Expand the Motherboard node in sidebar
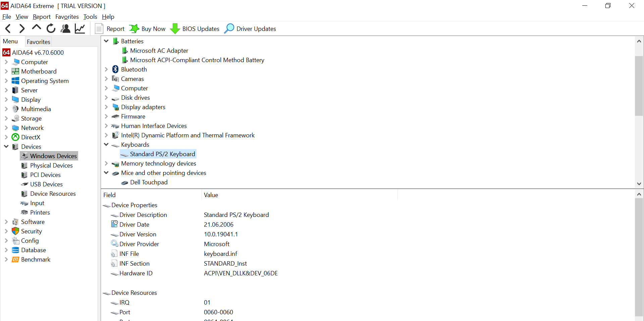Image resolution: width=644 pixels, height=321 pixels. coord(6,71)
